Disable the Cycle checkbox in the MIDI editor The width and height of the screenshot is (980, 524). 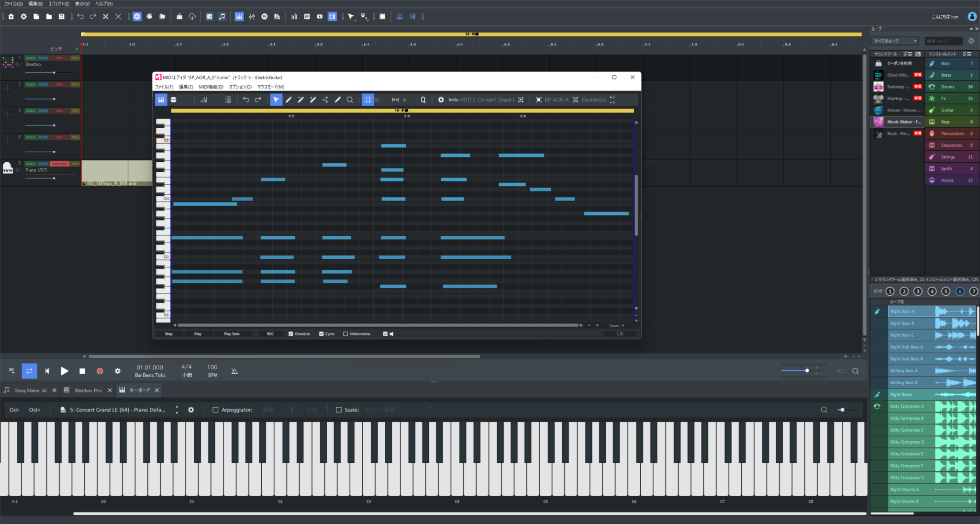point(322,334)
